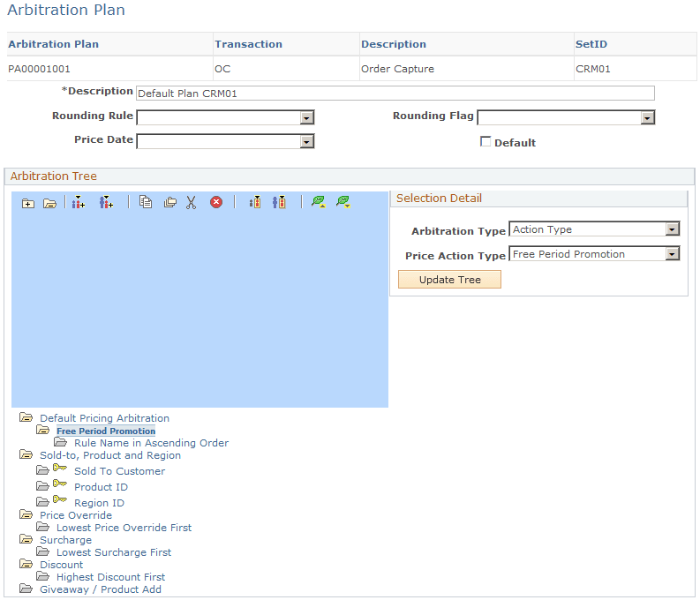Click the SetID column header
Image resolution: width=700 pixels, height=600 pixels.
[x=591, y=44]
